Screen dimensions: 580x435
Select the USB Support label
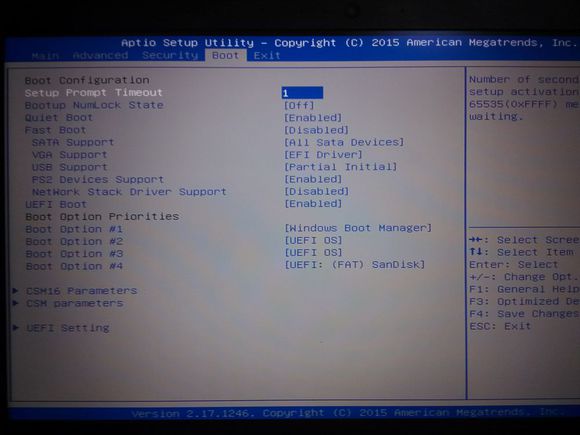click(70, 167)
